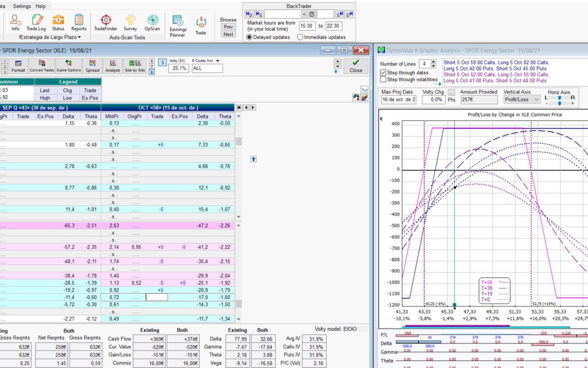This screenshot has height=368, width=588.
Task: Select the OCT <58> expiration header
Action: [x=168, y=108]
